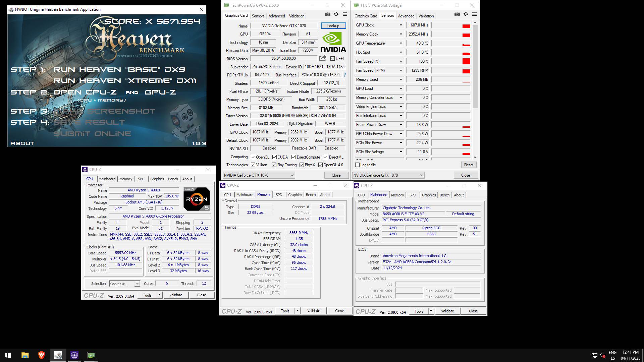Click the HWBOT Heaven window title icon
The width and height of the screenshot is (644, 362).
[x=11, y=9]
